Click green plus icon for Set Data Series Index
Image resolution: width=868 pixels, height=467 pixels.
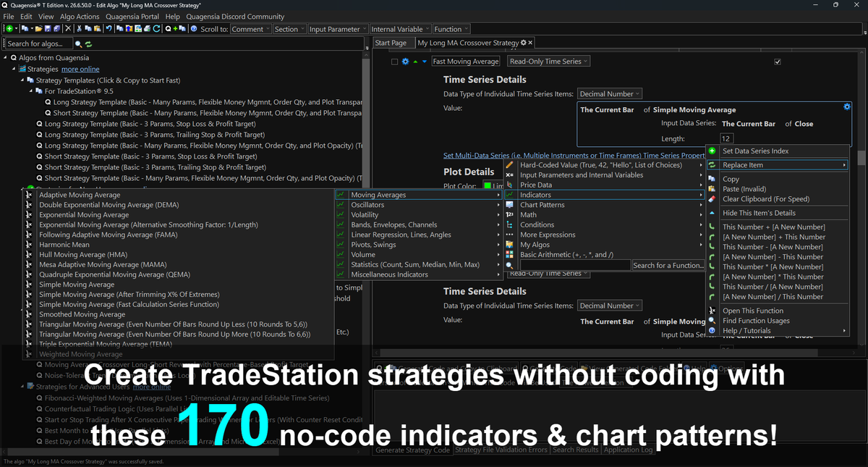click(712, 151)
